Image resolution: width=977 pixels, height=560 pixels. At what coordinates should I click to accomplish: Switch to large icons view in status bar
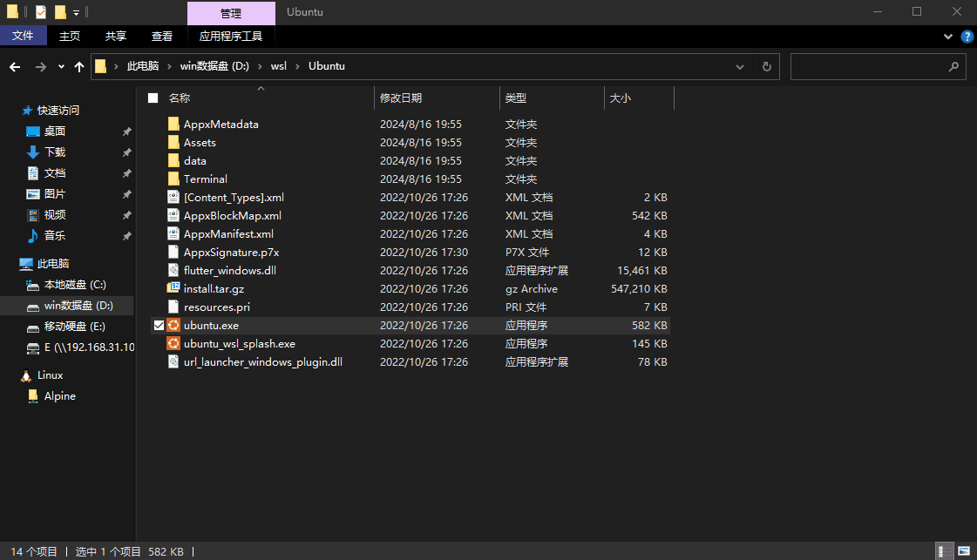tap(964, 551)
